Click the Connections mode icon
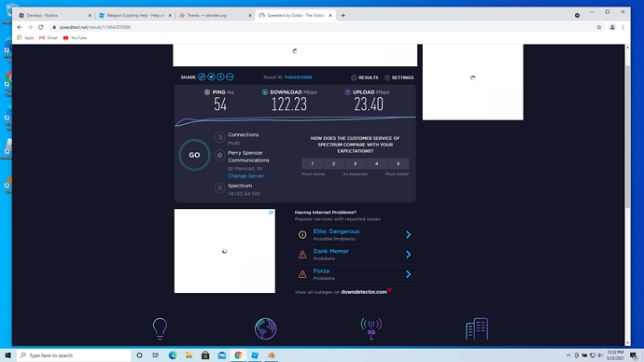The width and height of the screenshot is (644, 362). [x=219, y=136]
